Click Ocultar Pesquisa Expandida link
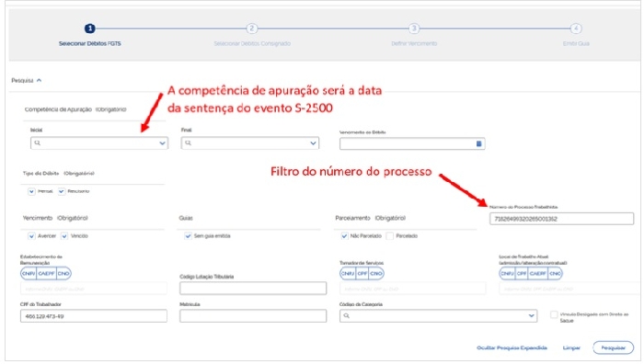Screen dimensions: 644x364 [512, 348]
